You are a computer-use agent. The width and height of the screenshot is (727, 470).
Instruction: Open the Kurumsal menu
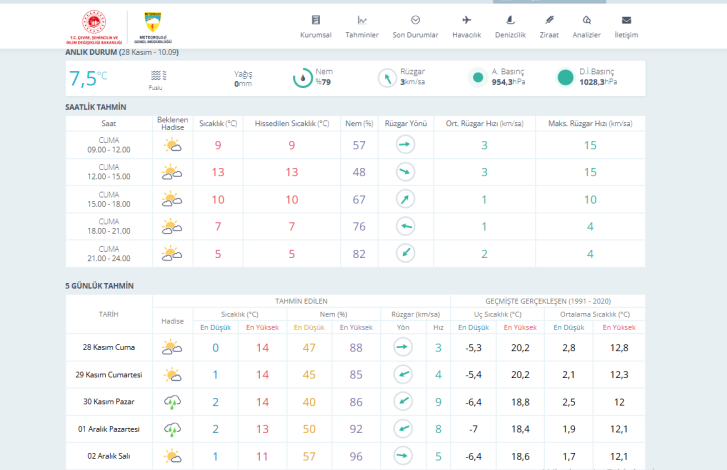point(316,27)
